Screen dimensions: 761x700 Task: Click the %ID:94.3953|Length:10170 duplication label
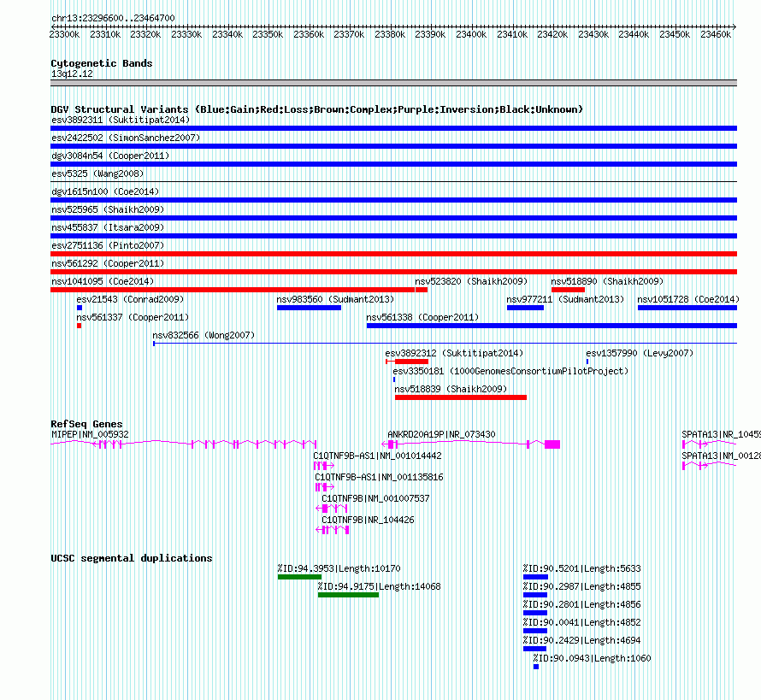(x=339, y=568)
